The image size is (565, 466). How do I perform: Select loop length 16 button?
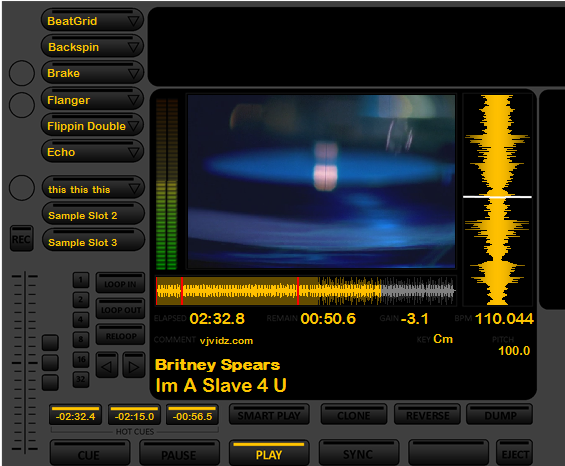coord(81,359)
